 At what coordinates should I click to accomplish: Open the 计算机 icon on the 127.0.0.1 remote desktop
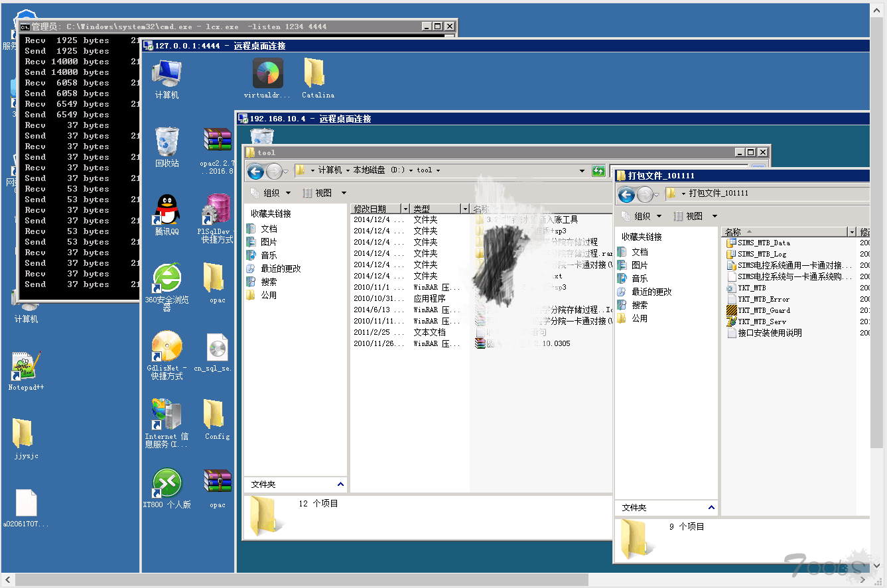click(x=167, y=80)
